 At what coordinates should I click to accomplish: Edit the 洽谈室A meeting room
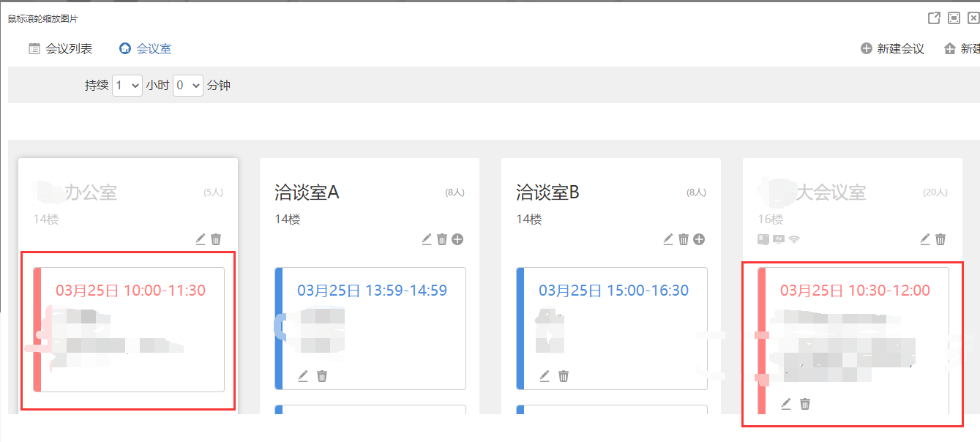427,239
